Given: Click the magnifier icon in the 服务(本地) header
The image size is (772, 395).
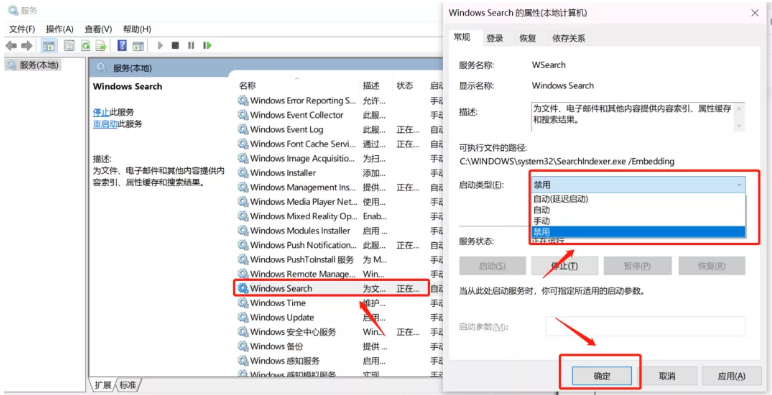Looking at the screenshot, I should pos(102,67).
